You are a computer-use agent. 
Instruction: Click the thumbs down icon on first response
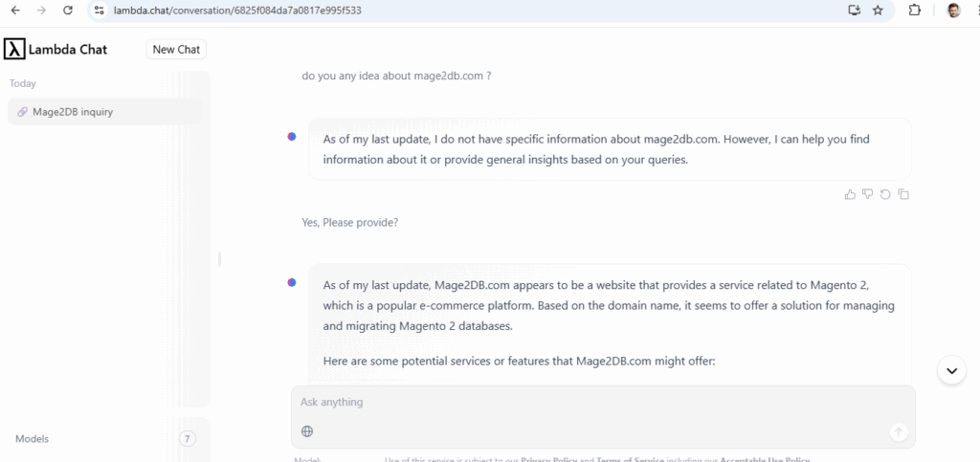click(867, 194)
